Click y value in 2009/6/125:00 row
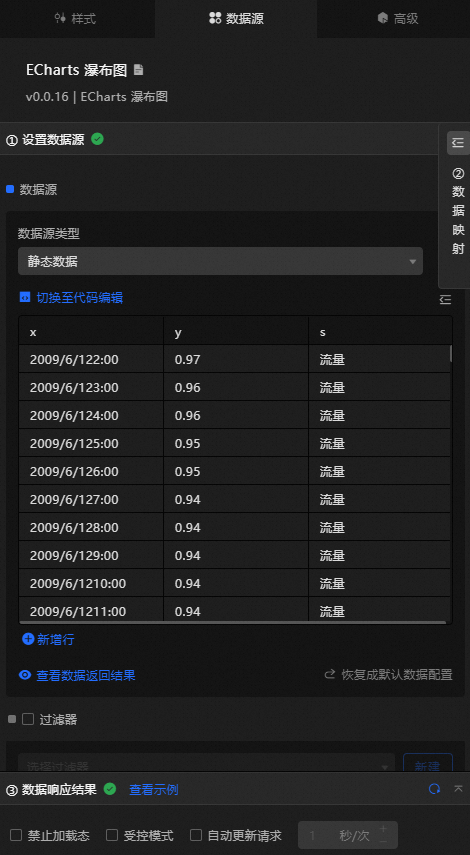The width and height of the screenshot is (470, 855). (x=236, y=443)
